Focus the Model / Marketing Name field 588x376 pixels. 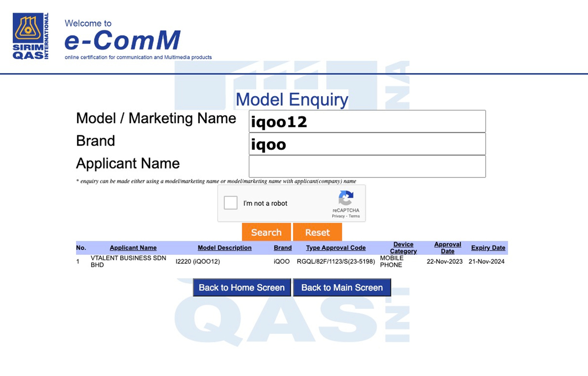367,121
